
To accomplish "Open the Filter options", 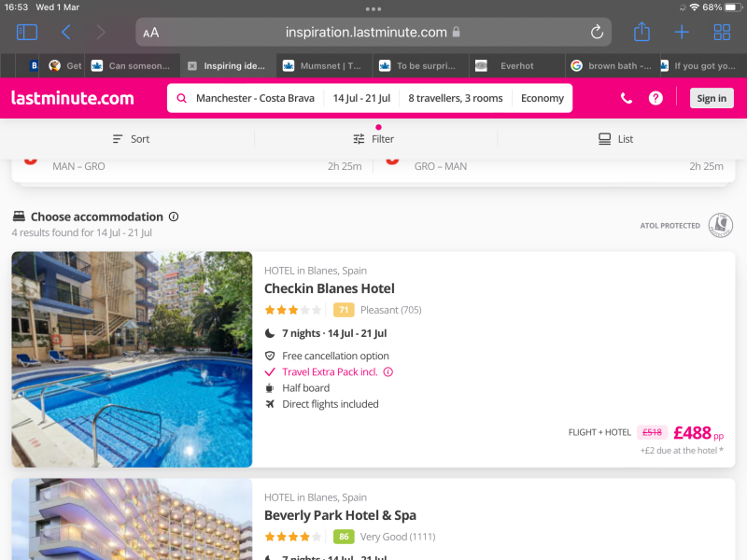I will pos(373,139).
